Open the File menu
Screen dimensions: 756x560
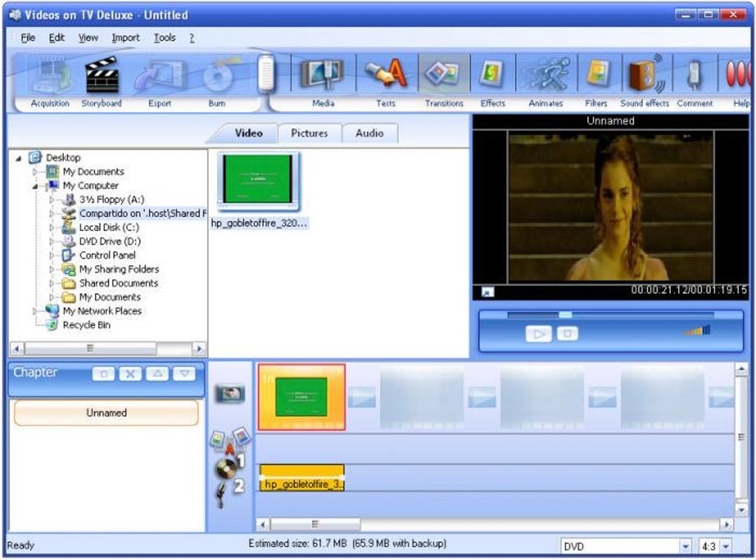pos(28,38)
